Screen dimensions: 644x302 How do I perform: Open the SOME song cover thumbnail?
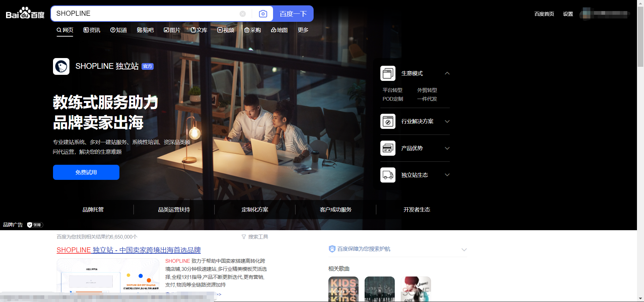(x=416, y=289)
